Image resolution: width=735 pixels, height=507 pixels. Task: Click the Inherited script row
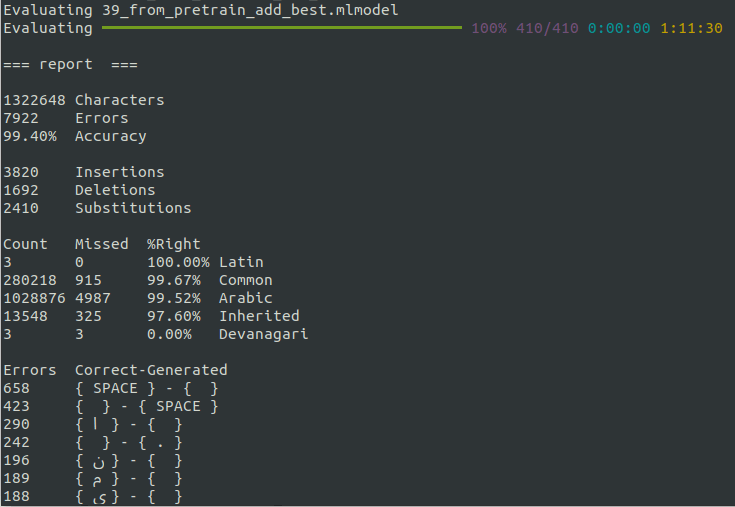[258, 316]
